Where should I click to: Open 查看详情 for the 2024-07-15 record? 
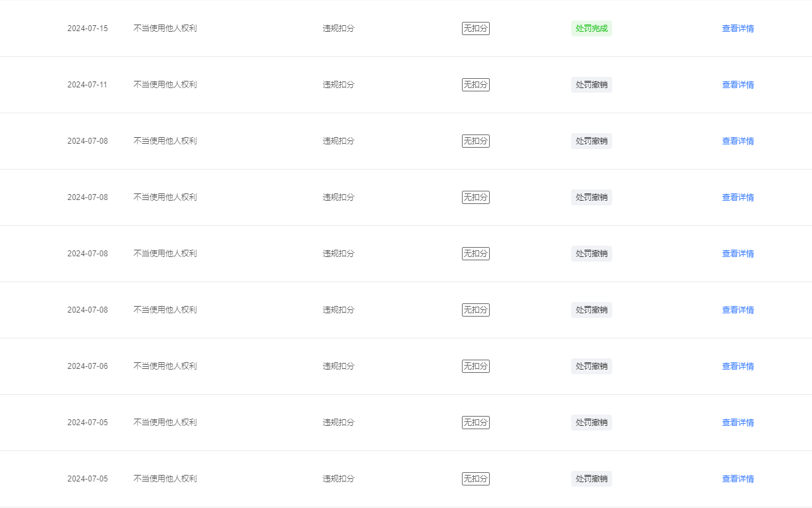[738, 28]
